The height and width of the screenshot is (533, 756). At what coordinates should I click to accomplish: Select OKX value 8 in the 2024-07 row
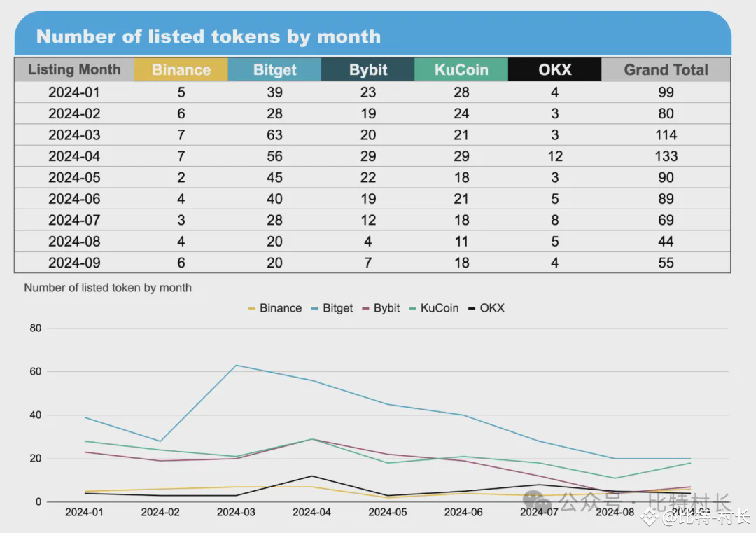(555, 220)
